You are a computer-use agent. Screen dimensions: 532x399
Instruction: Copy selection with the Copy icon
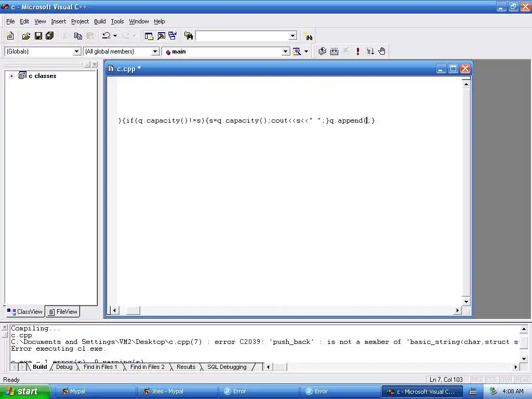(78, 36)
